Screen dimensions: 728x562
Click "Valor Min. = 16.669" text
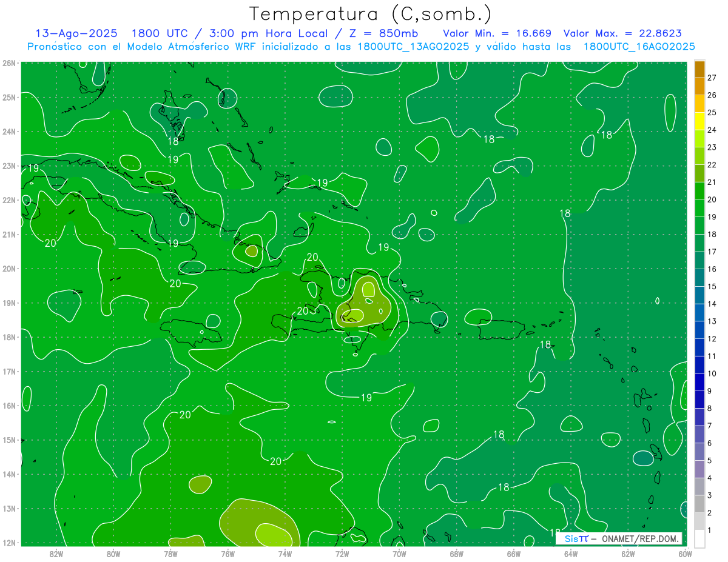pyautogui.click(x=497, y=33)
